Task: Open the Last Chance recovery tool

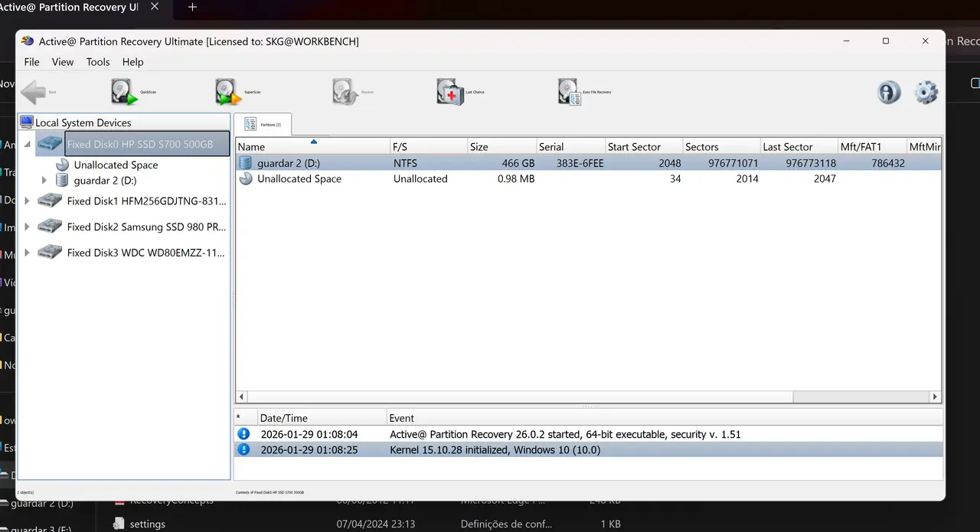Action: (x=461, y=92)
